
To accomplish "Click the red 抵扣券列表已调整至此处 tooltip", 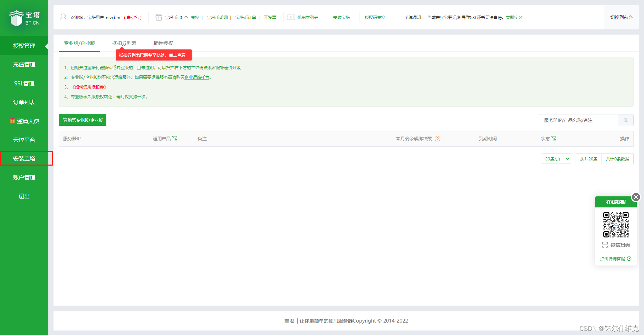I will (x=153, y=55).
